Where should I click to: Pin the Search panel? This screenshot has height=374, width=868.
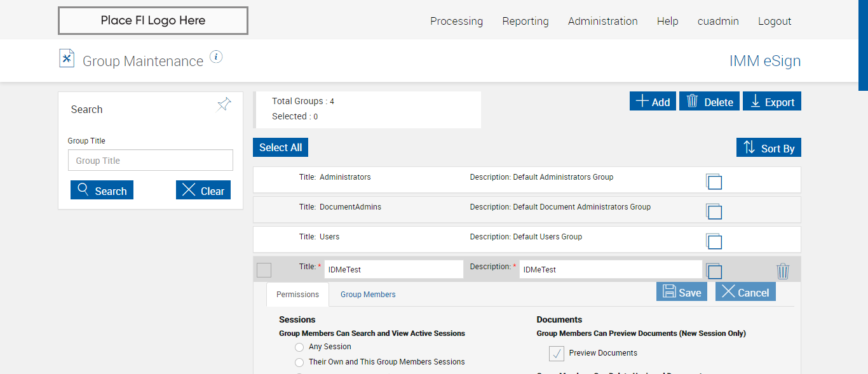tap(224, 104)
